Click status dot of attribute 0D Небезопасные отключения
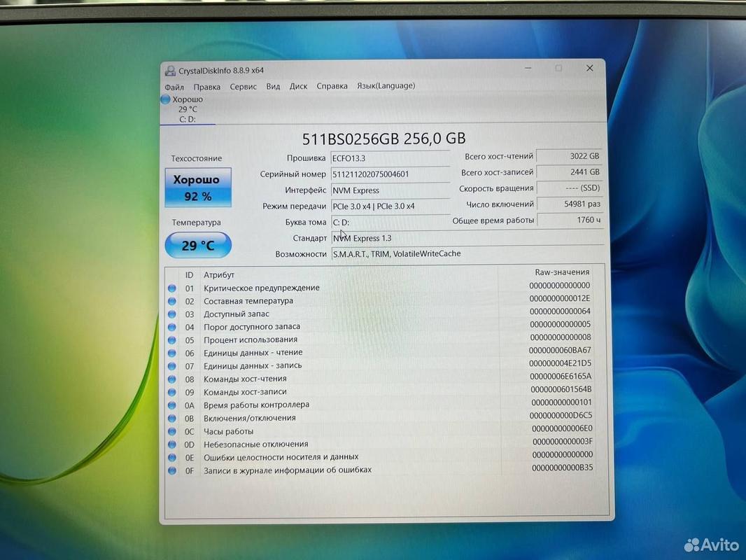Viewport: 746px width, 560px height. tap(172, 444)
